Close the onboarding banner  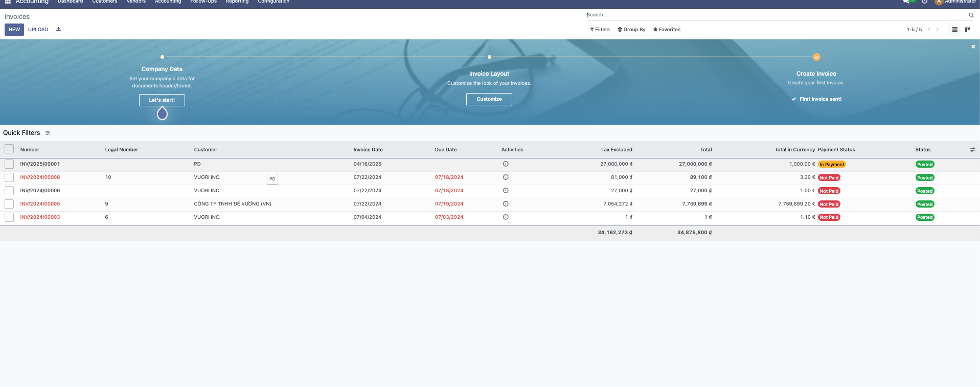click(x=973, y=47)
